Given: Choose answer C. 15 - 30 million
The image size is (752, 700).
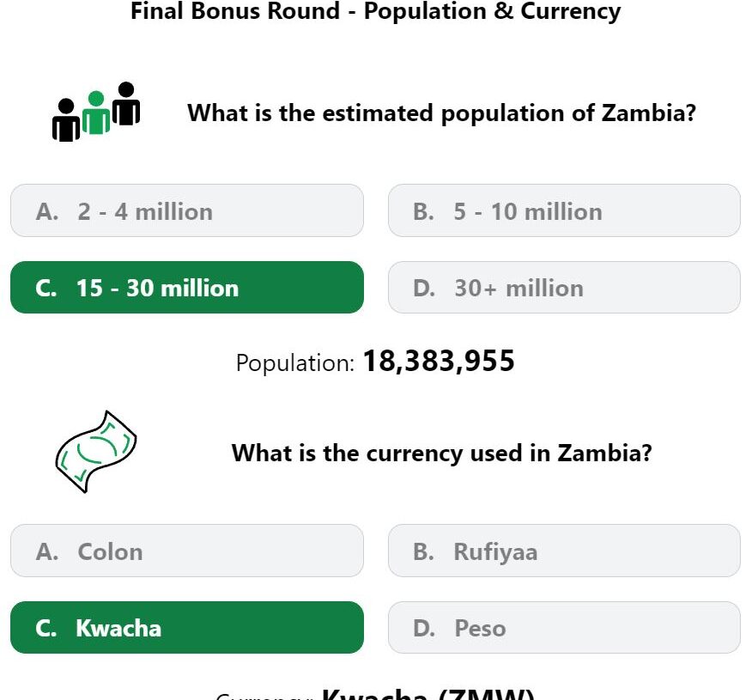Looking at the screenshot, I should [x=187, y=288].
